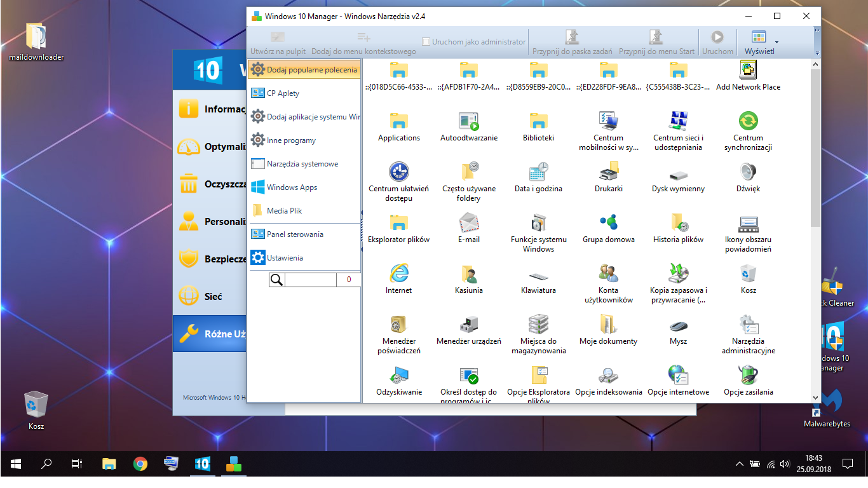The height and width of the screenshot is (488, 868).
Task: Toggle Uruchom jako administrator checkbox
Action: tap(426, 42)
